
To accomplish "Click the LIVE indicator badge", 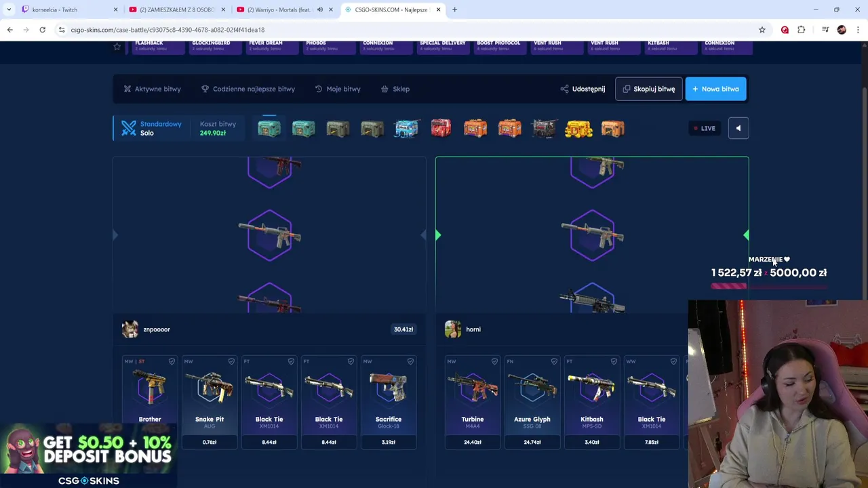I will pos(704,128).
